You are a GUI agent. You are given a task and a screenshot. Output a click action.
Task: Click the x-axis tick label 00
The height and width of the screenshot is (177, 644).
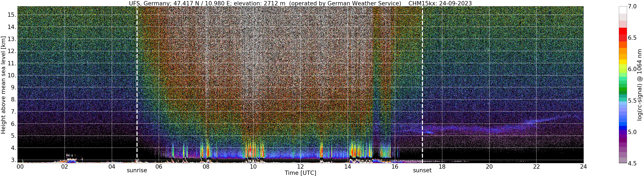click(x=20, y=166)
